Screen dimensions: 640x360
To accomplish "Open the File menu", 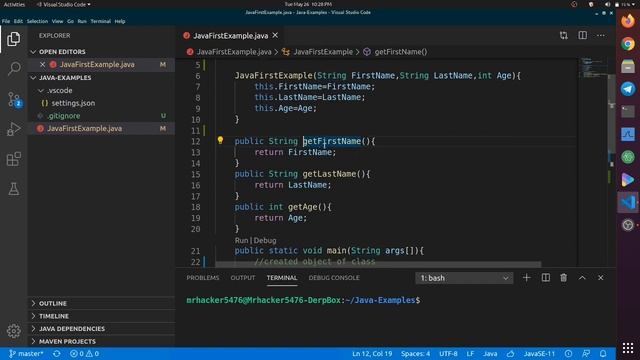I will [x=6, y=21].
